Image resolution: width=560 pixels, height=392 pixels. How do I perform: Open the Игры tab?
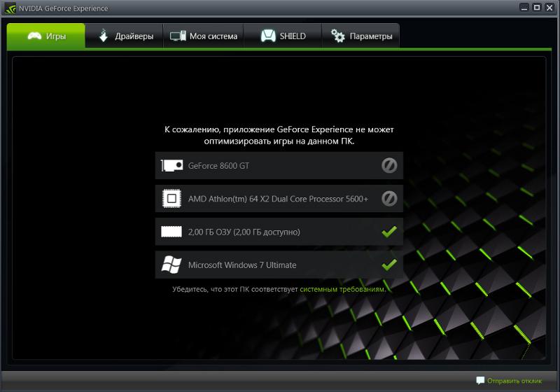(x=45, y=36)
